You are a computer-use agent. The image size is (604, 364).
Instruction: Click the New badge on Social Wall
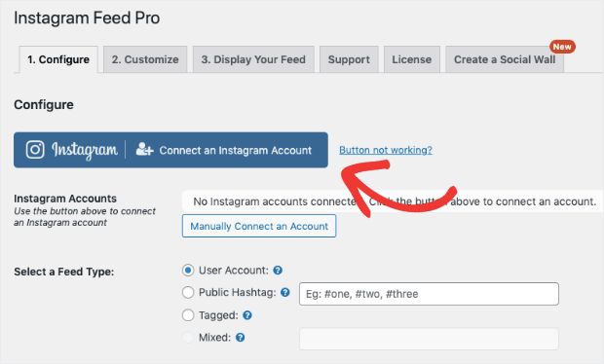tap(562, 47)
